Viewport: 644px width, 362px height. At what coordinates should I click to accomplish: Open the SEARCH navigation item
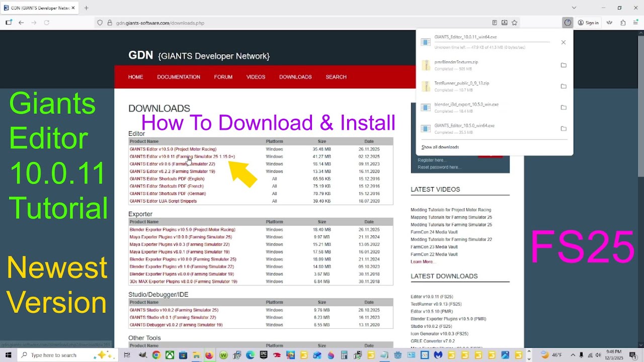336,77
